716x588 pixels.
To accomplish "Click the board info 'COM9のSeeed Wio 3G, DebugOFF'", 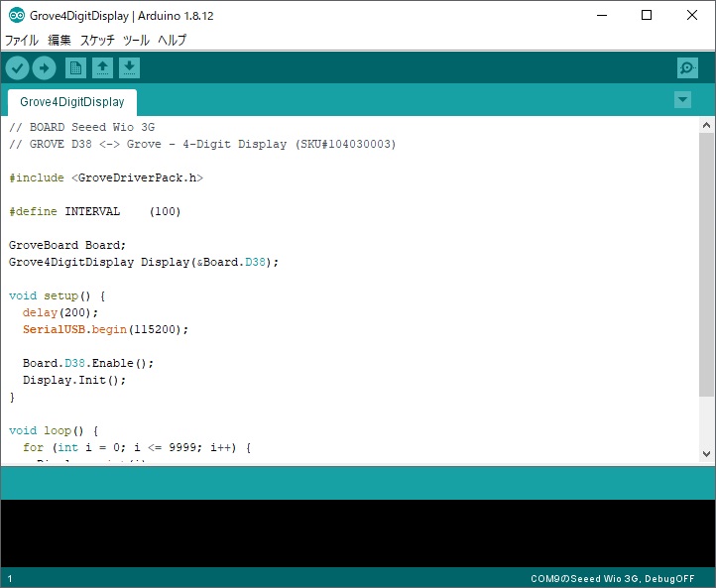I will (612, 579).
